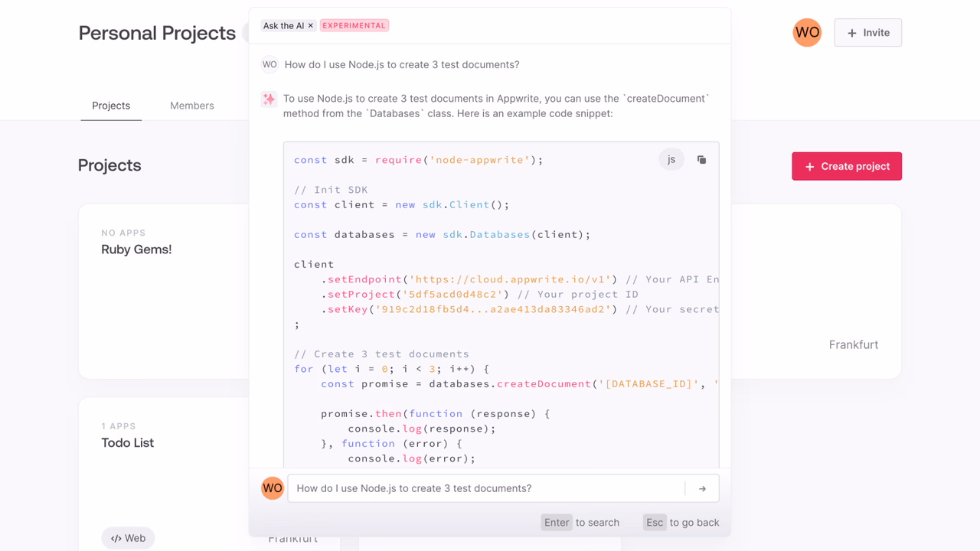Click the small WO avatar next to the question
This screenshot has width=980, height=551.
(269, 65)
